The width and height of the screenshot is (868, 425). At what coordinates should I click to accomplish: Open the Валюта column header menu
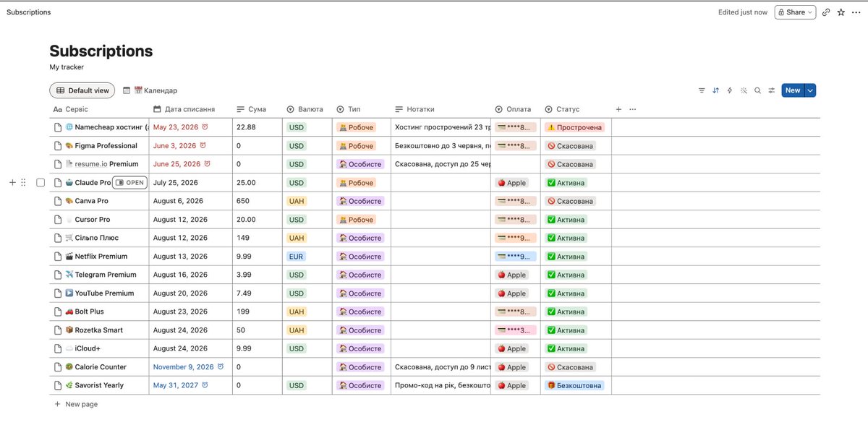coord(305,109)
